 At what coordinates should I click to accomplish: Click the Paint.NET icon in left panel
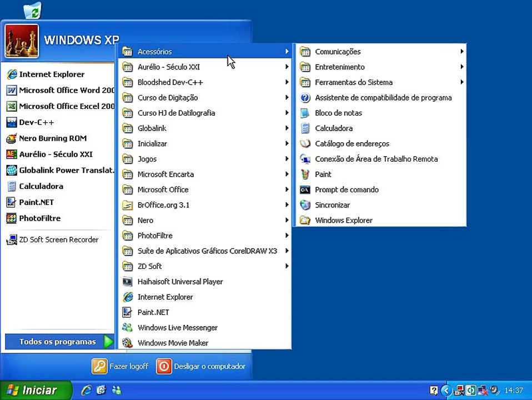click(x=12, y=202)
